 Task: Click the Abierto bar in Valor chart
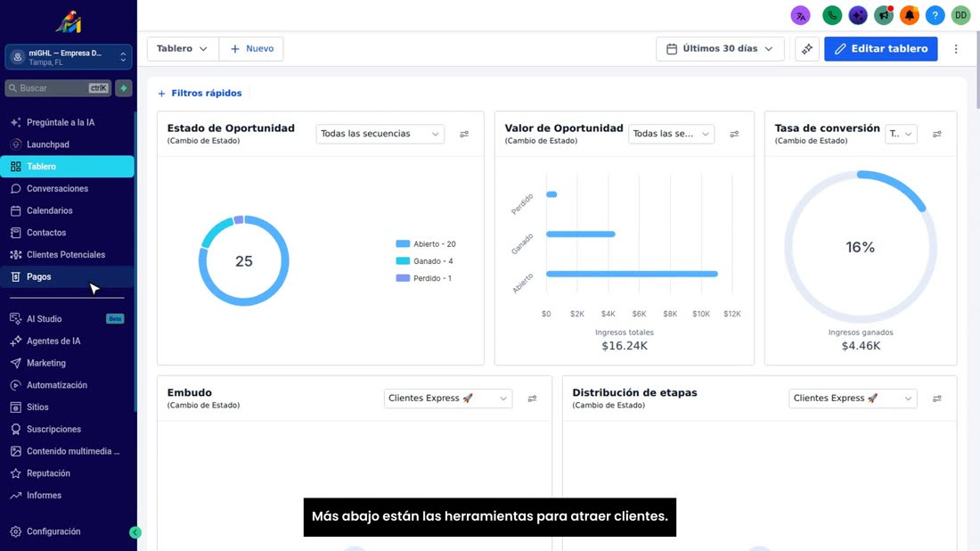[632, 274]
